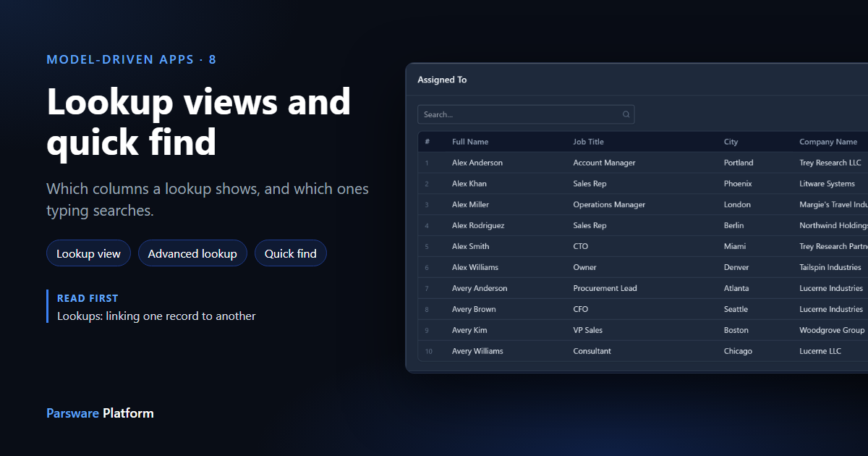Click the Lucerne LLC cell
The width and height of the screenshot is (868, 456).
[820, 351]
